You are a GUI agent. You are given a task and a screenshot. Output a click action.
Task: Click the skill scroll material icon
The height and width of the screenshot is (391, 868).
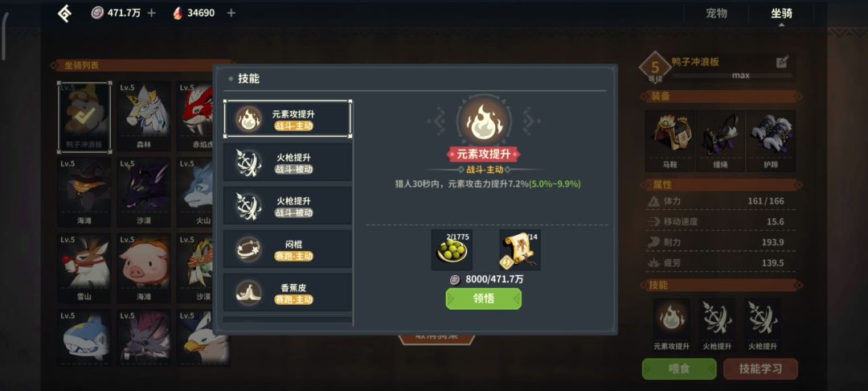520,249
